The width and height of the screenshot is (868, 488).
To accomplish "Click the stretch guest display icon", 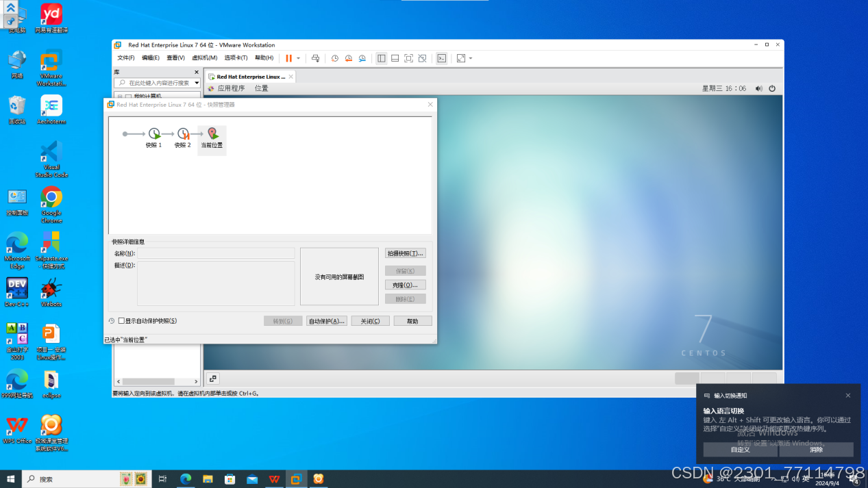I will click(461, 58).
